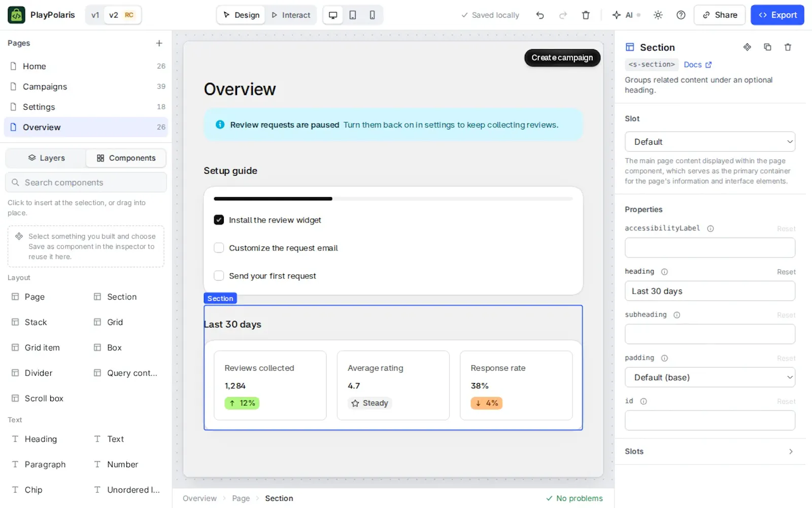Open the Slot Default dropdown
812x508 pixels.
(x=710, y=142)
